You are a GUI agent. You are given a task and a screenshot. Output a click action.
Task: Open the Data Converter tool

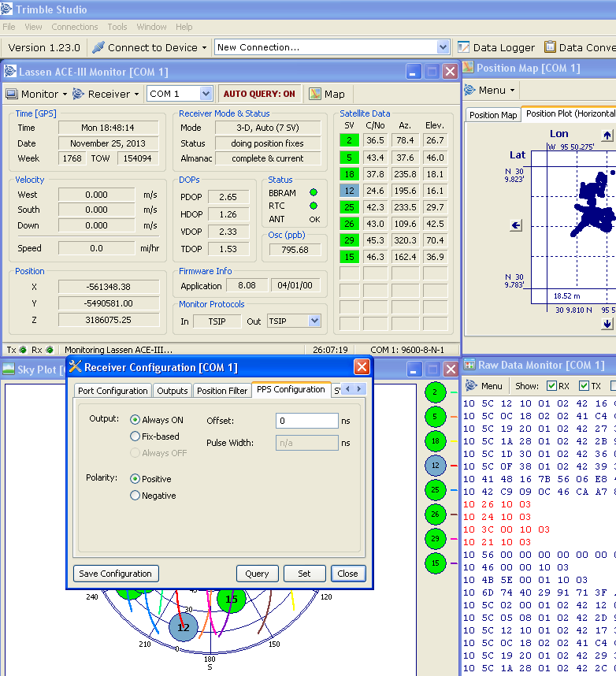pos(580,47)
